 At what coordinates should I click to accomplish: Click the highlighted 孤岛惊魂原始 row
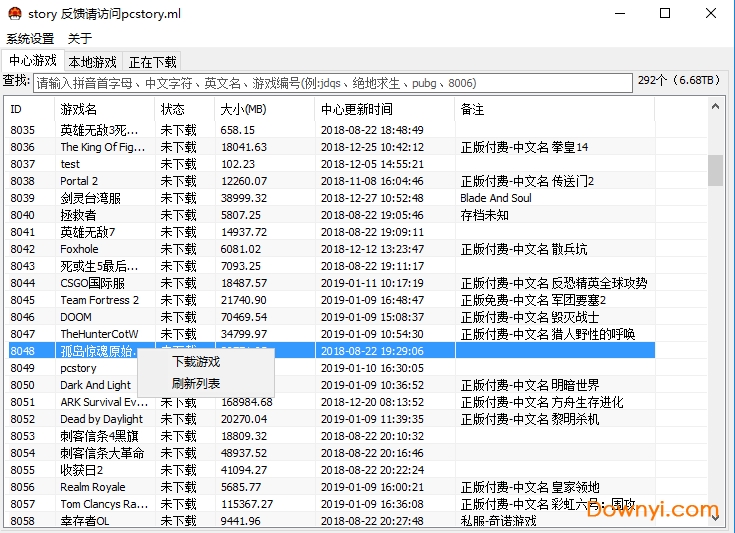click(331, 351)
